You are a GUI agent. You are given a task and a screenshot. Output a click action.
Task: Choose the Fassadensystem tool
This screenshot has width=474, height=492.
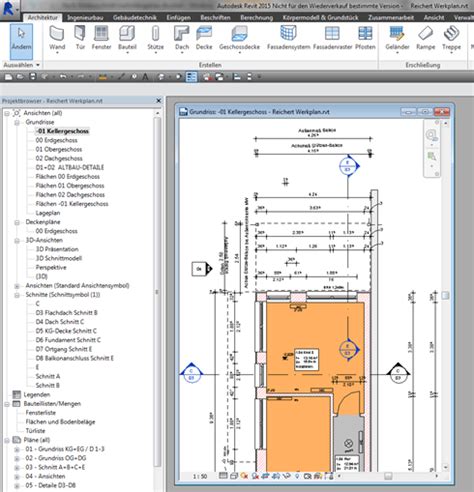288,38
